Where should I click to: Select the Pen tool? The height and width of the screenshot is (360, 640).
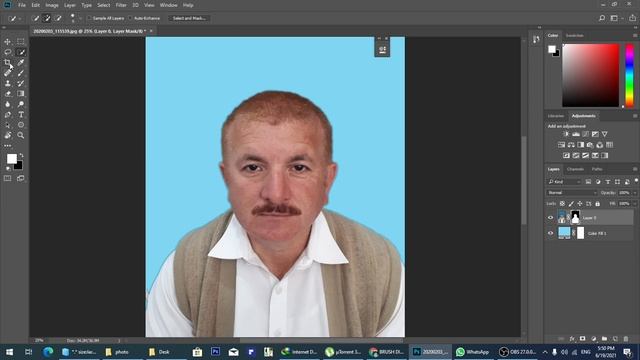pyautogui.click(x=7, y=115)
